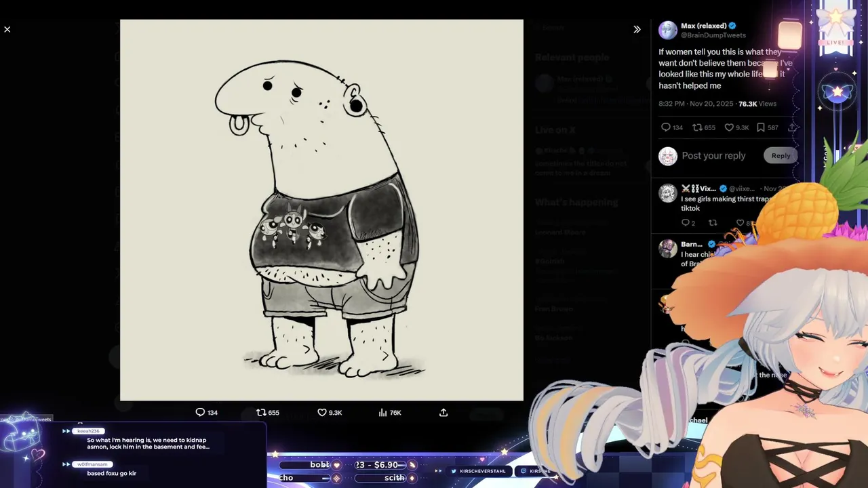This screenshot has width=868, height=488.
Task: Close the image viewer with the X
Action: click(x=7, y=29)
